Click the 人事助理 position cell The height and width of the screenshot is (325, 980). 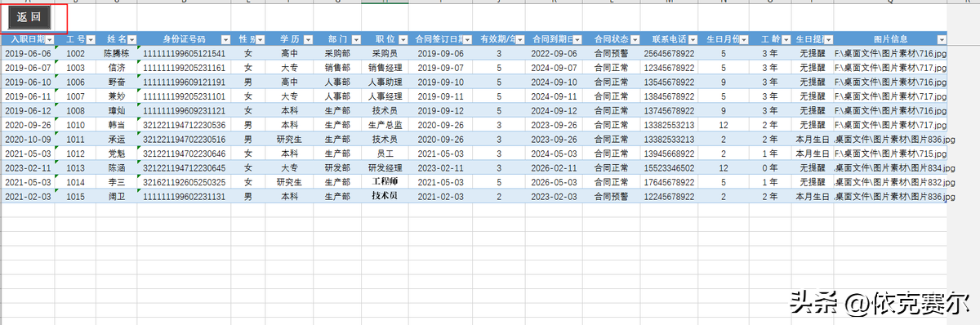click(x=385, y=82)
